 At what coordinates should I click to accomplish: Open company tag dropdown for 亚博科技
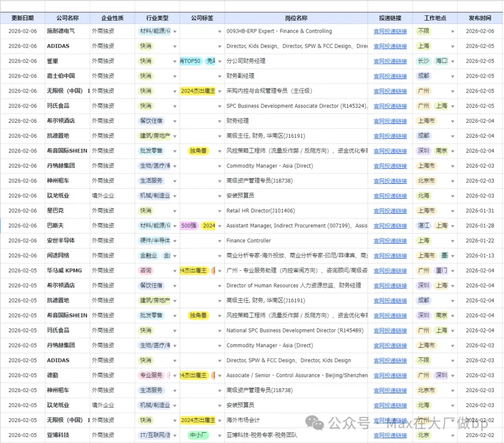coord(219,436)
